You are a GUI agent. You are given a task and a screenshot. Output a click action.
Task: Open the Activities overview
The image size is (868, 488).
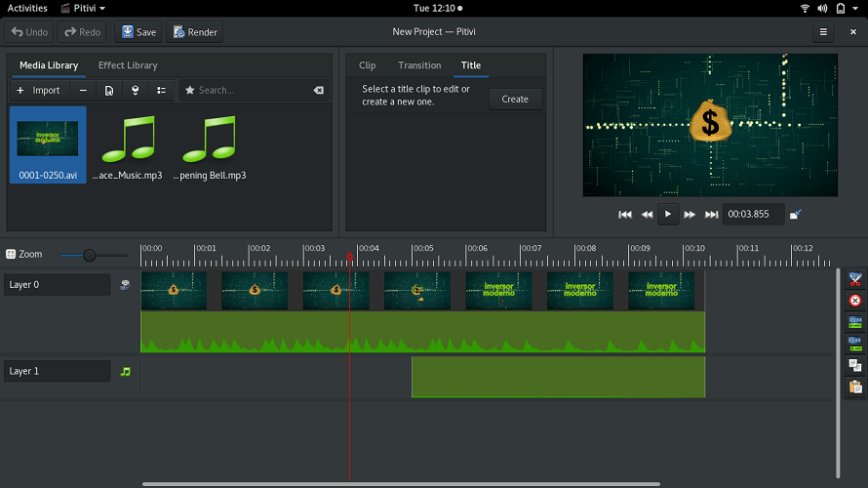(27, 9)
